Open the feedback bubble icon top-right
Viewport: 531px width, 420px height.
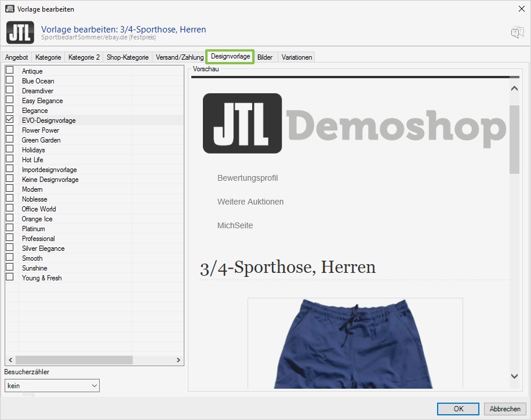(x=517, y=32)
